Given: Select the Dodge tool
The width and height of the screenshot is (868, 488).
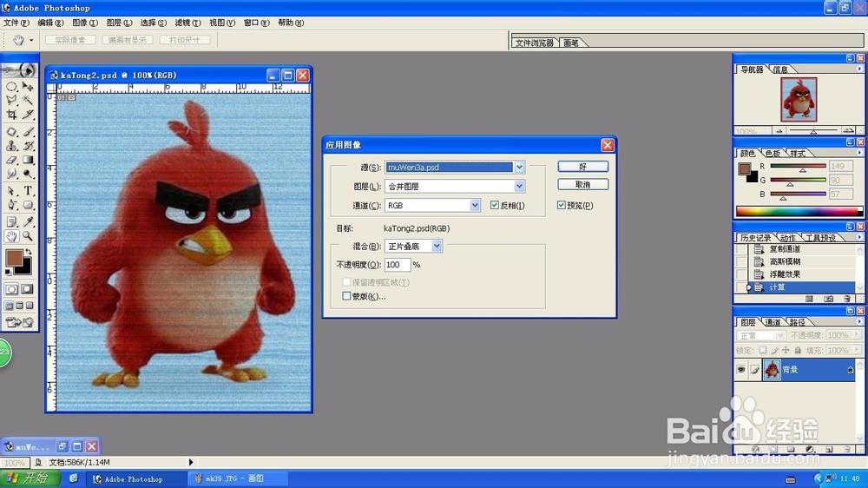Looking at the screenshot, I should 28,174.
